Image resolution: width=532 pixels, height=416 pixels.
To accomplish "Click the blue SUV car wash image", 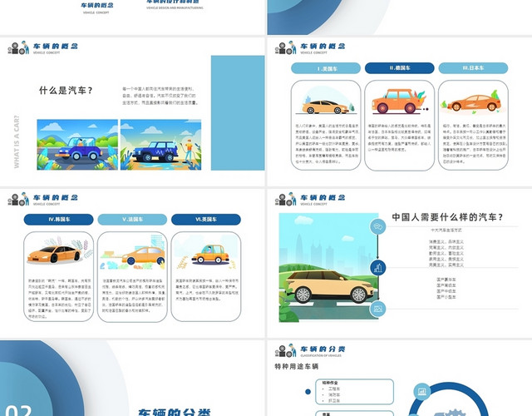I will [160, 145].
